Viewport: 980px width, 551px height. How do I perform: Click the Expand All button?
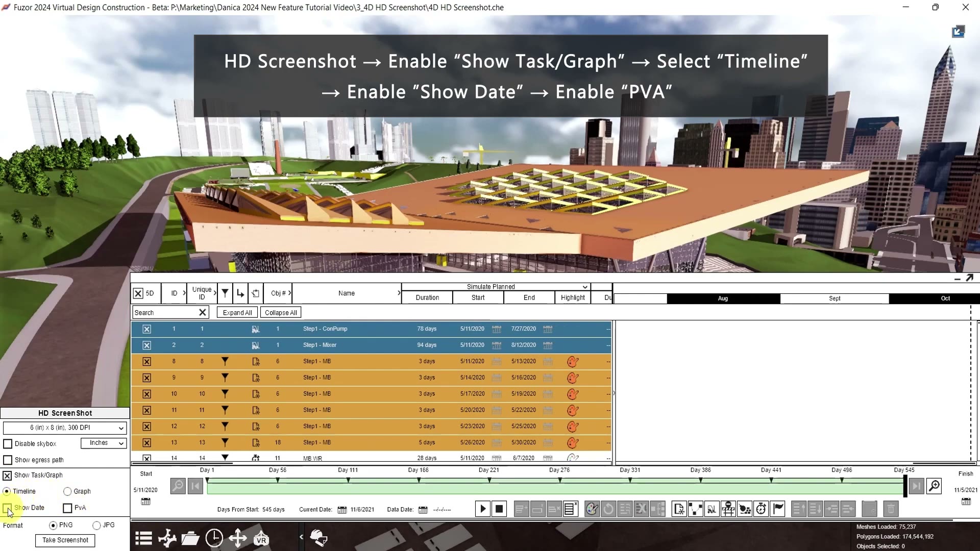click(x=237, y=313)
